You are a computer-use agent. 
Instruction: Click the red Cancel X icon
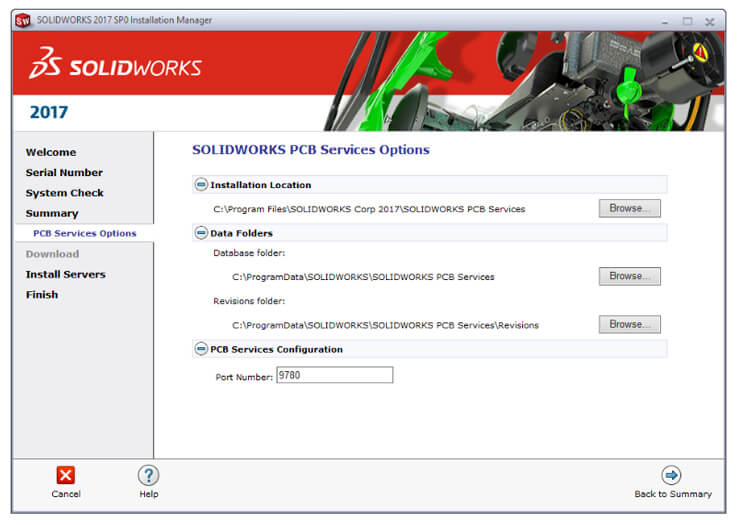tap(66, 476)
